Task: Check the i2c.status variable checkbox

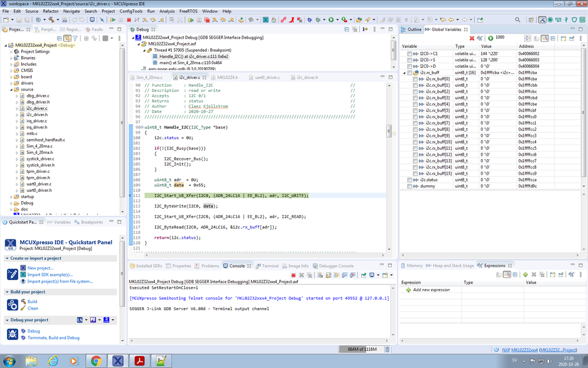Action: [x=409, y=180]
